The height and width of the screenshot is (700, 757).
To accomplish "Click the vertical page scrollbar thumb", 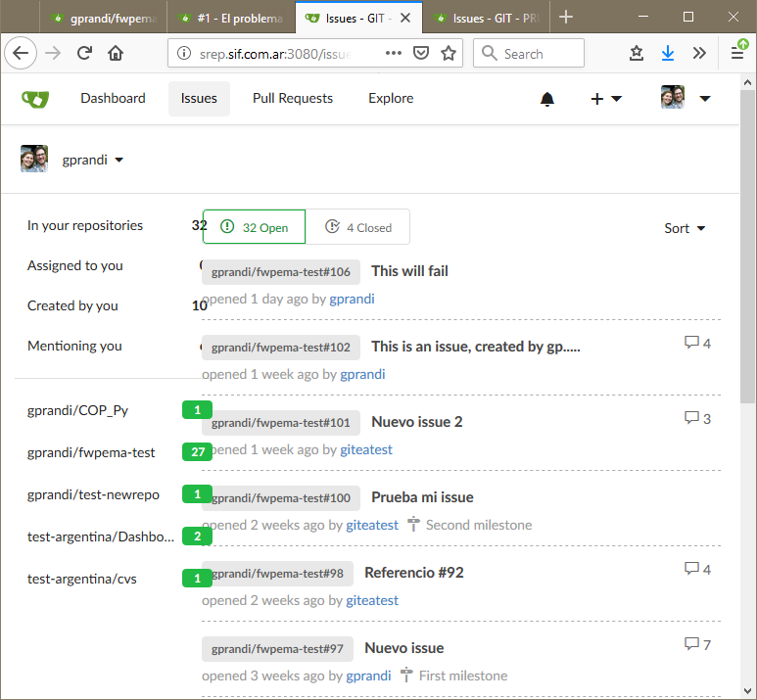I will pos(748,246).
